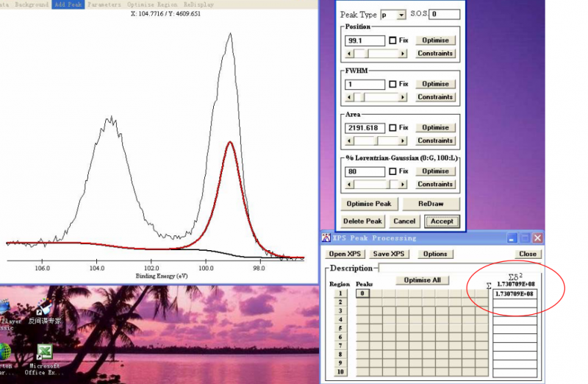Open the Microsoft Office Excel desktop shortcut

tap(44, 360)
